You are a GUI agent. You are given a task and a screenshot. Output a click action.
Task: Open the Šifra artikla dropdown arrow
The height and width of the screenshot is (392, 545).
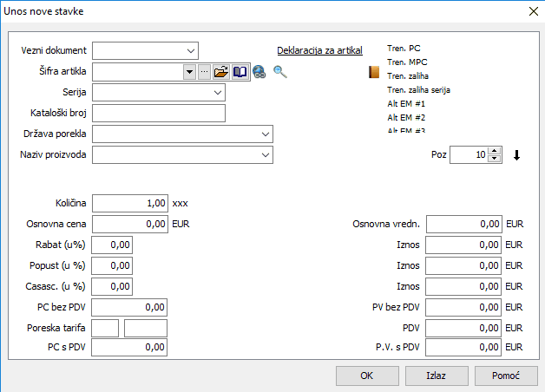(189, 72)
